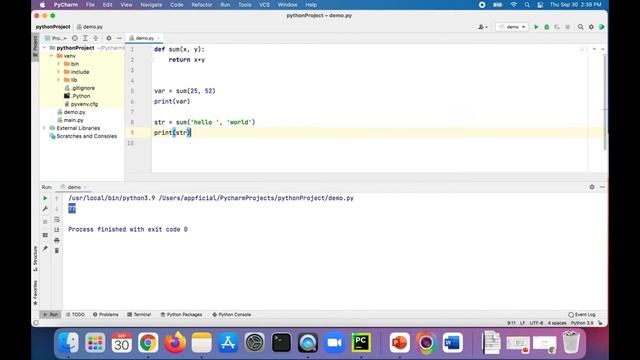Switch to demo.py editor tab
The image size is (640, 360).
tap(144, 38)
